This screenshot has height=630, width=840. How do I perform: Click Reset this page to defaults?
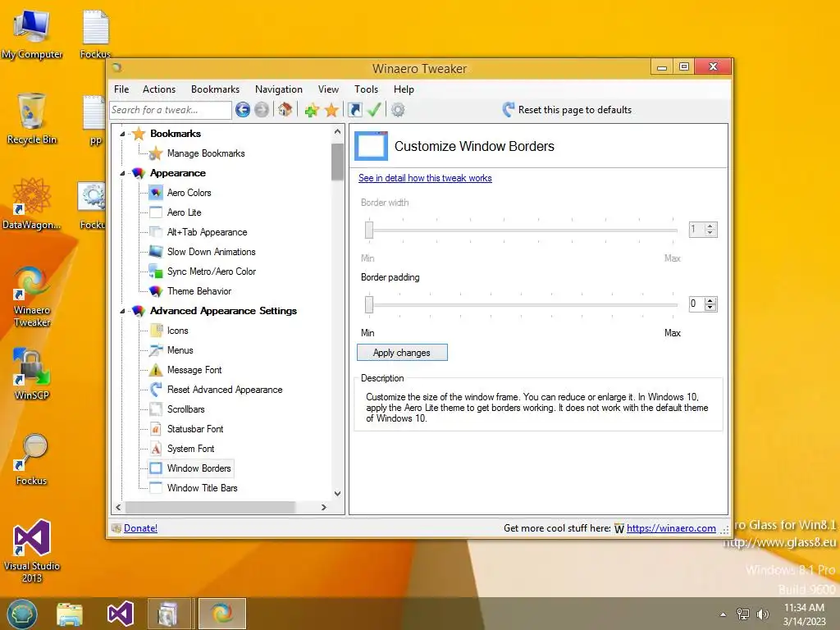click(x=567, y=110)
